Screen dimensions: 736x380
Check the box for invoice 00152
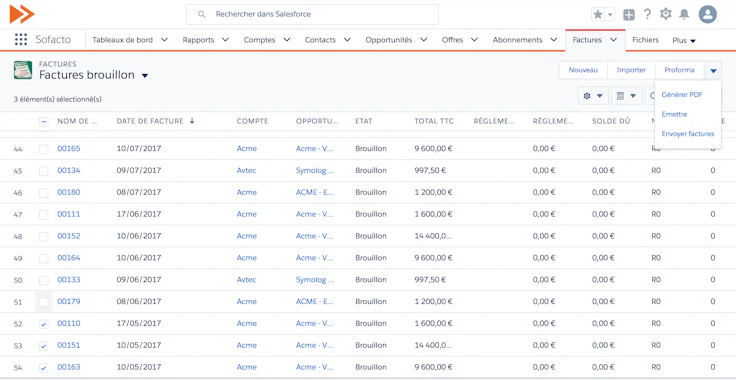pos(44,237)
